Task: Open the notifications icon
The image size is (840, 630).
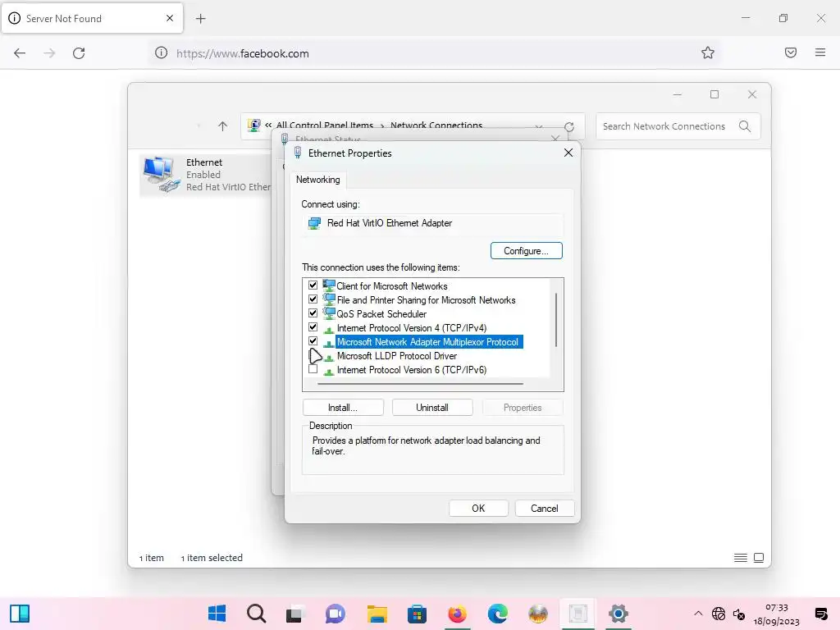Action: tap(820, 614)
